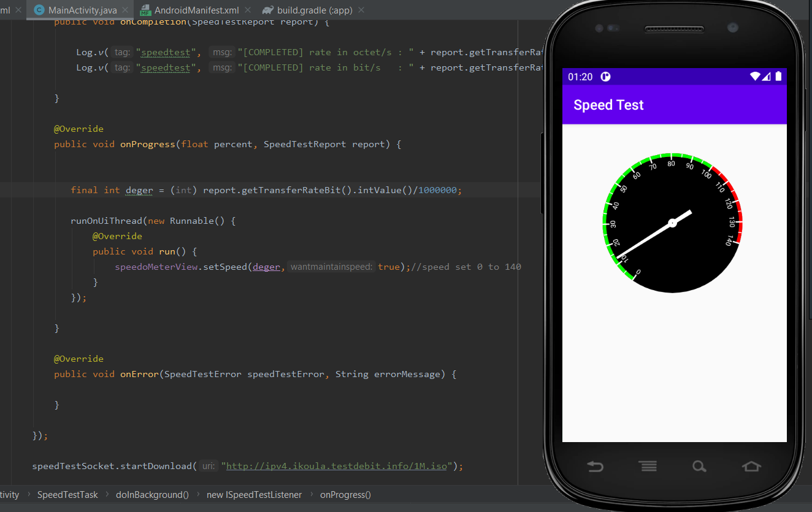
Task: Click the Gradle elephant icon on the build.gradle tab
Action: [267, 10]
